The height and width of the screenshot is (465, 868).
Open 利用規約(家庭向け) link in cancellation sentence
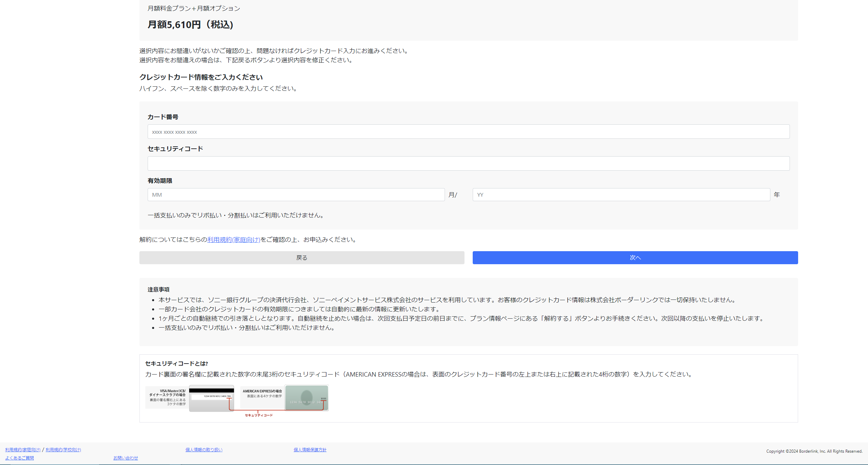tap(234, 240)
